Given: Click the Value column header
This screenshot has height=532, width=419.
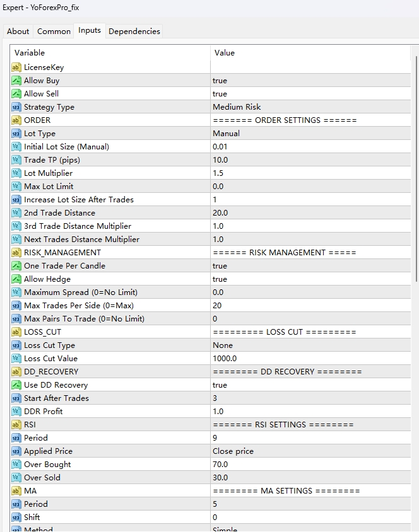Looking at the screenshot, I should click(310, 52).
